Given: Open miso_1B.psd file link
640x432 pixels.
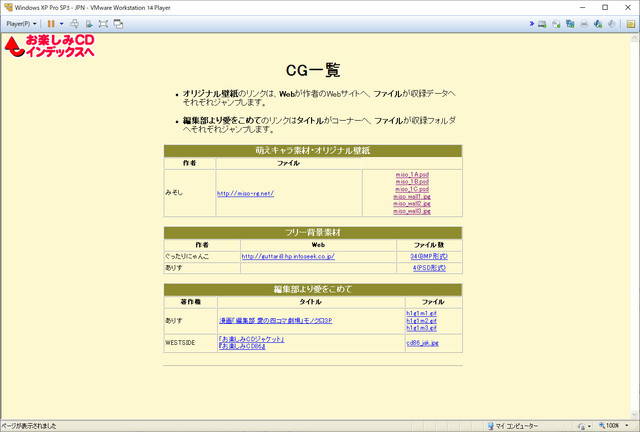Looking at the screenshot, I should [x=412, y=182].
